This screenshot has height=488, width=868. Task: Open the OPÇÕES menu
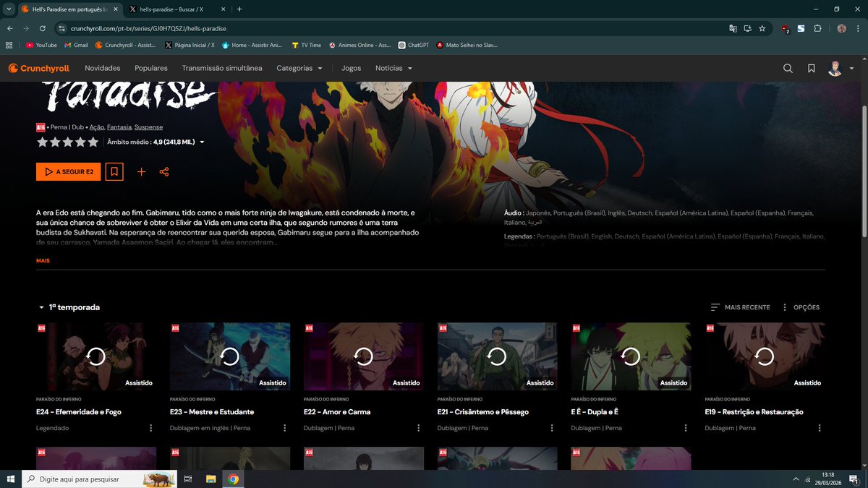coord(800,307)
